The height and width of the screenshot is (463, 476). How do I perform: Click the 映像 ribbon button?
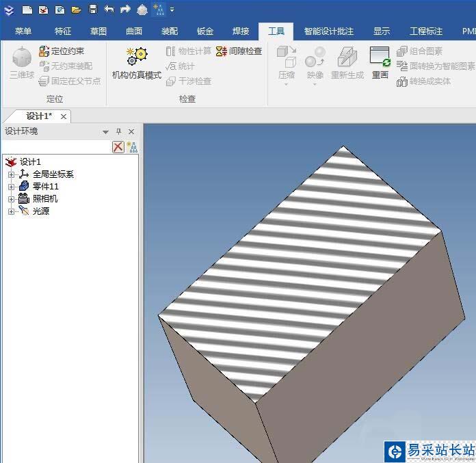point(315,63)
